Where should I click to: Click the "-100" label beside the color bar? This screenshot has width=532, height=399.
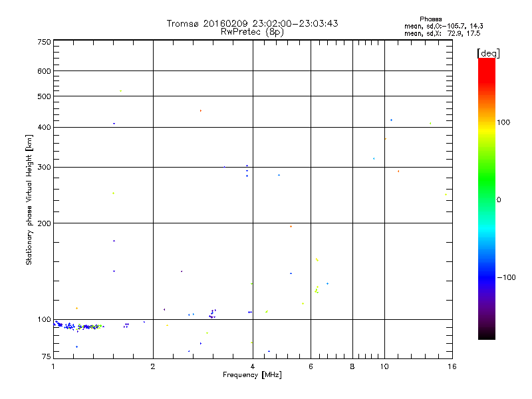506,277
